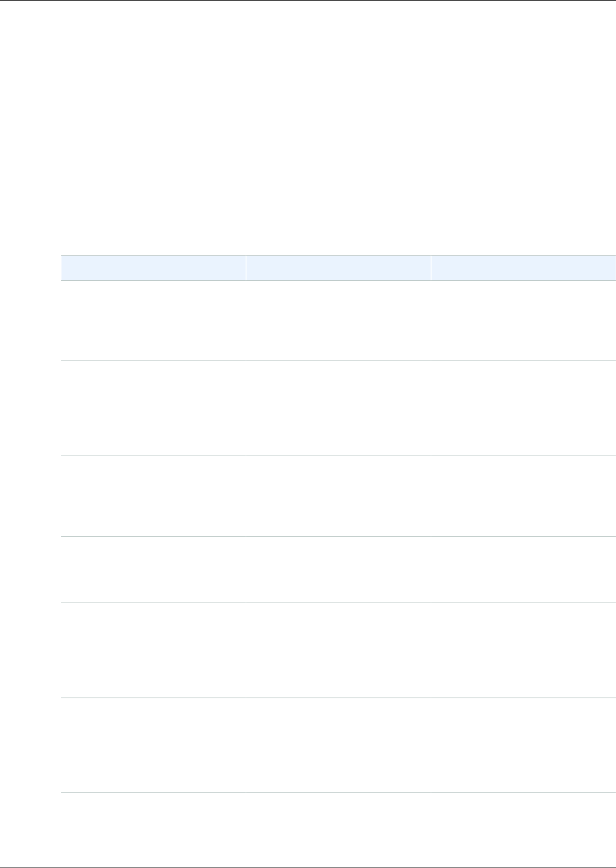Click sixth body row, first column cell
616x868 pixels.
(x=153, y=745)
